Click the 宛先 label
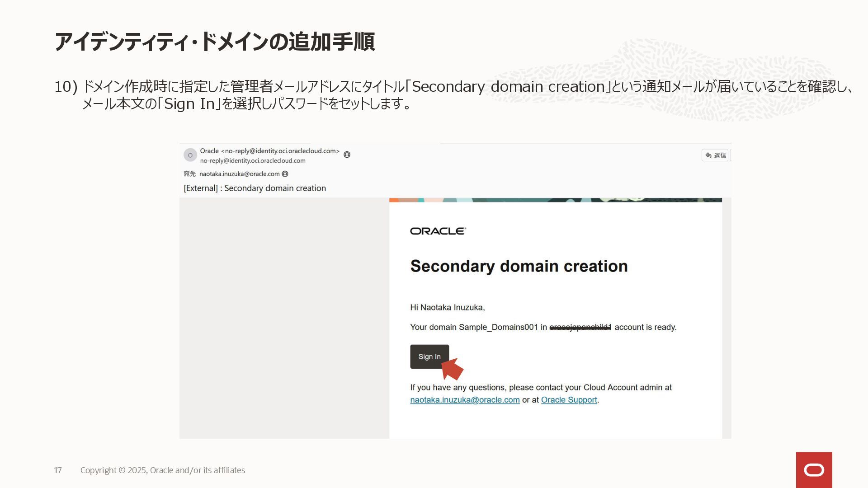This screenshot has width=868, height=488. [189, 174]
